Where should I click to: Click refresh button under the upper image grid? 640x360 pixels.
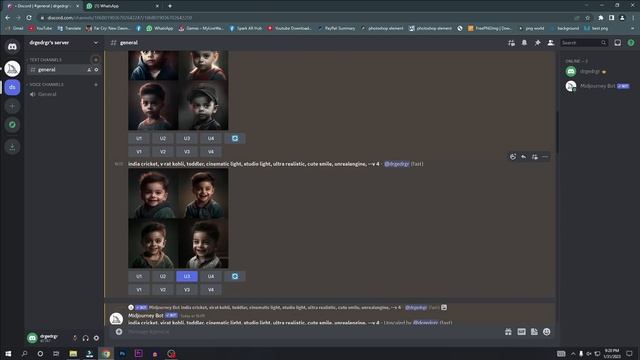click(235, 138)
